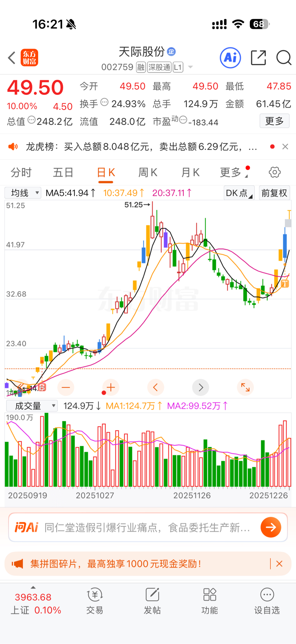The image size is (296, 644).
Task: Submit 问Ai query with orange arrow
Action: pyautogui.click(x=271, y=527)
